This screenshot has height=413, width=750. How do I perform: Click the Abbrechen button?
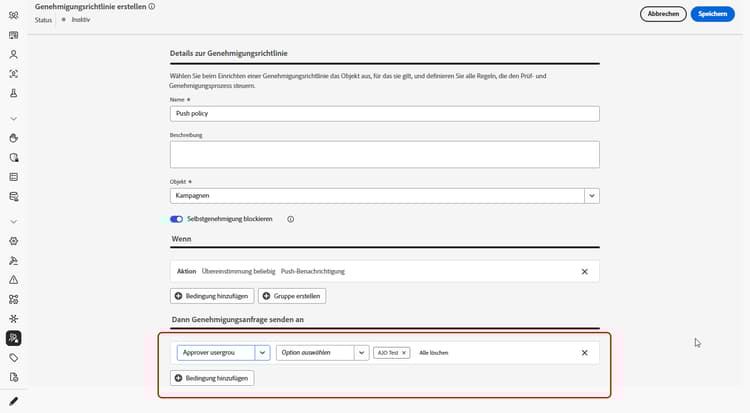(663, 14)
